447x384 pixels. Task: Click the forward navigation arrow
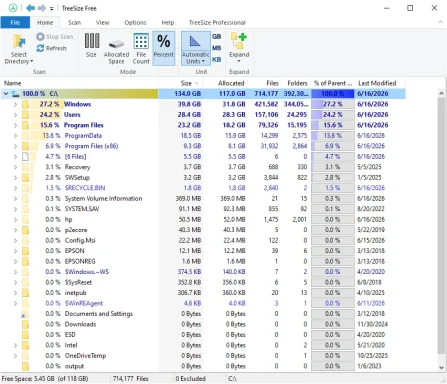click(42, 8)
